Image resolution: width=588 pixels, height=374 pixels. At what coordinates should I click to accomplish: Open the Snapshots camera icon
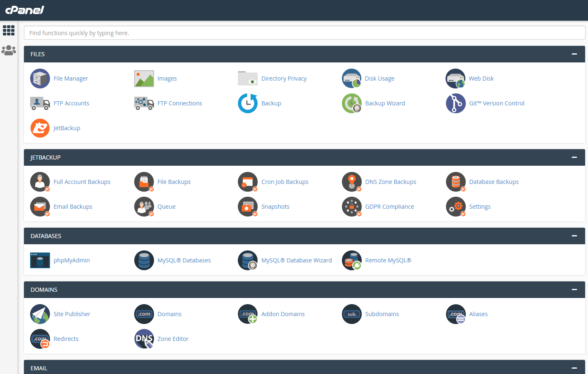(248, 207)
